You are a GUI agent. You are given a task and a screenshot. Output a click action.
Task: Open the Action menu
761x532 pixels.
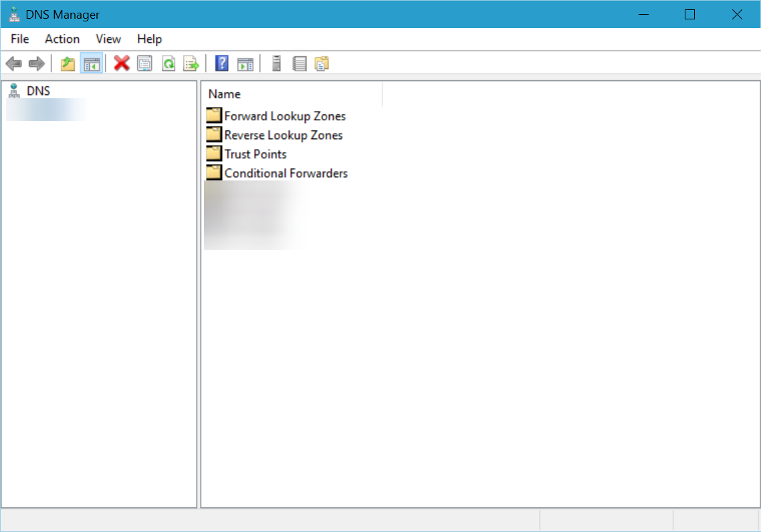tap(62, 39)
